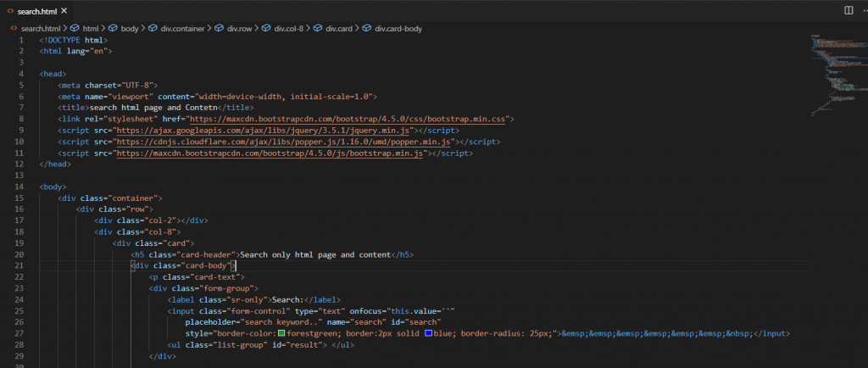The height and width of the screenshot is (368, 868).
Task: Click the closing head tag
Action: 55,164
